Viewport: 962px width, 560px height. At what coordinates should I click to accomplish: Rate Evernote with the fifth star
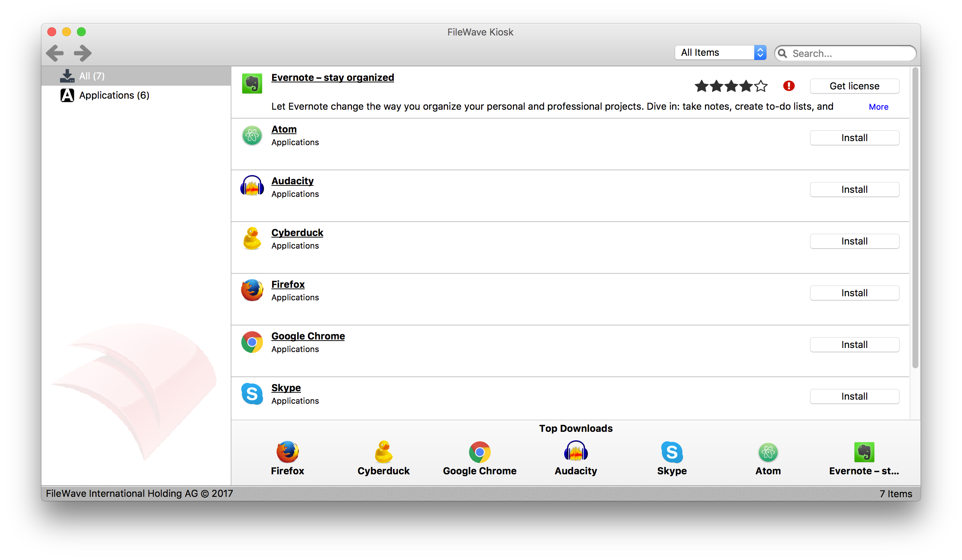[x=761, y=86]
